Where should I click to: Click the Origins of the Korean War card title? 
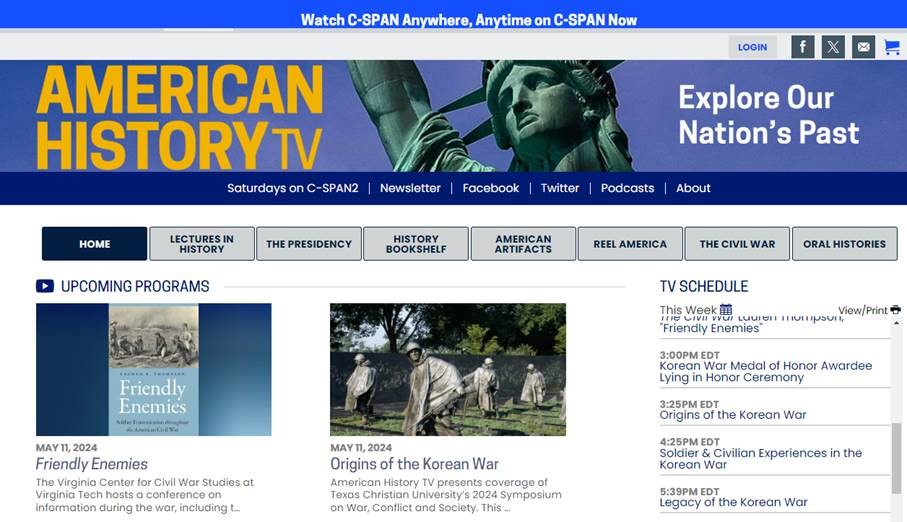414,464
